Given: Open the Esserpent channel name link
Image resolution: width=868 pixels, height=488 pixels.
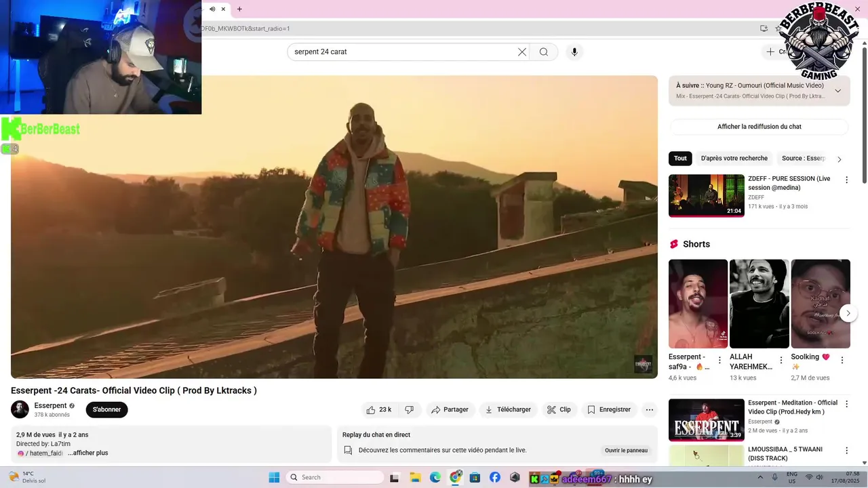Looking at the screenshot, I should (x=50, y=405).
